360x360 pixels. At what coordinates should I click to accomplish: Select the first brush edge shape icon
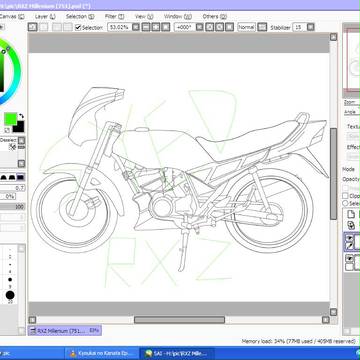click(x=4, y=177)
